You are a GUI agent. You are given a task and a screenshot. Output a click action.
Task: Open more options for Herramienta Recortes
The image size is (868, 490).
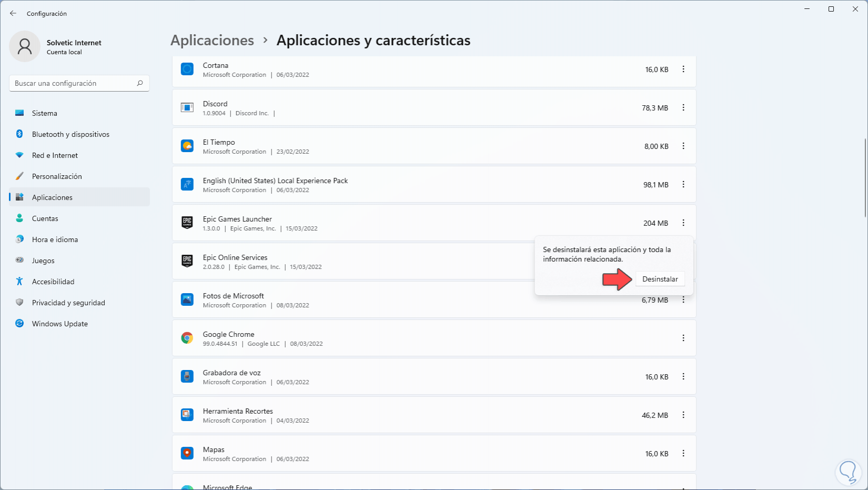[683, 415]
